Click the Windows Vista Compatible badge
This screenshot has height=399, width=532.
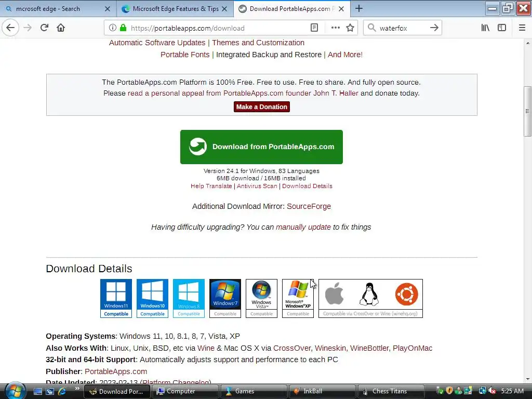[261, 299]
